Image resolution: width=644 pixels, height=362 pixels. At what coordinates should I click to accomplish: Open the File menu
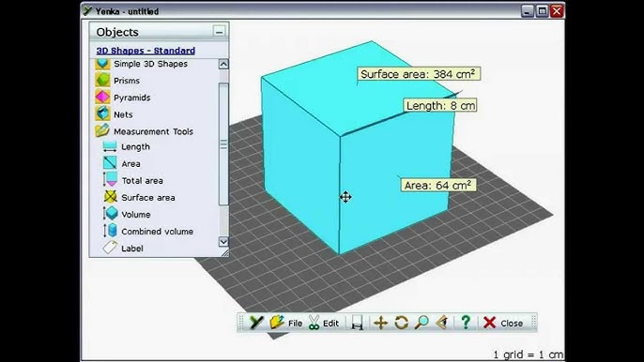(x=296, y=324)
